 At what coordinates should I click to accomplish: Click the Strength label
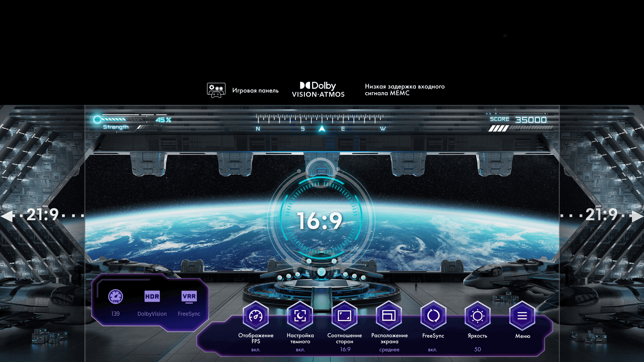coord(116,127)
